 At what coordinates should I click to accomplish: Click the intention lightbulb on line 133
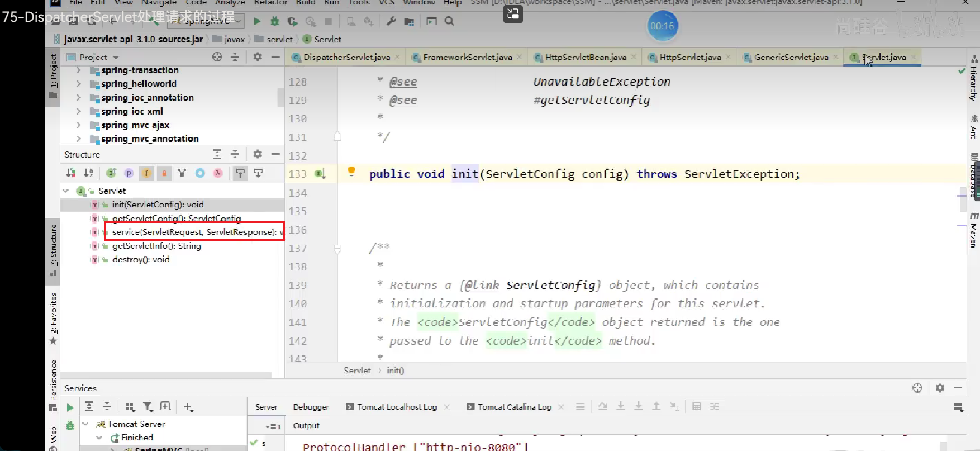point(351,171)
